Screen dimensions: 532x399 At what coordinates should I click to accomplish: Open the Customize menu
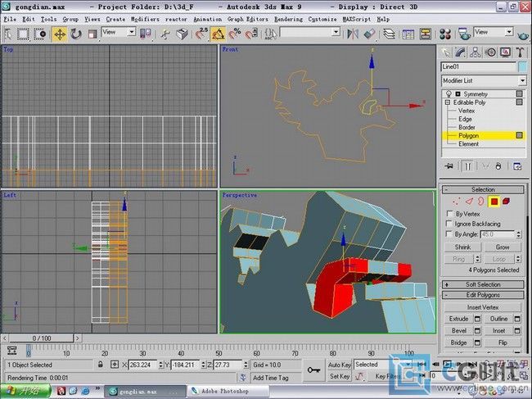point(322,20)
